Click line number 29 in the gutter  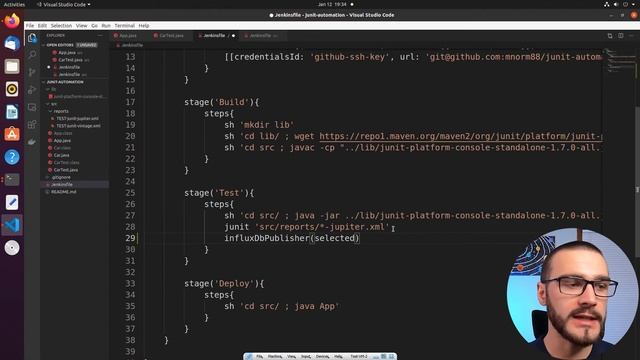(130, 238)
